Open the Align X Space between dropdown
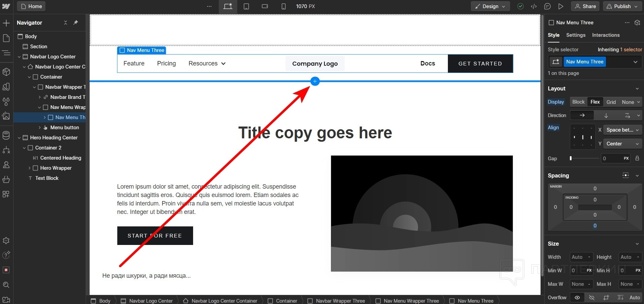This screenshot has width=644, height=304. [x=622, y=130]
